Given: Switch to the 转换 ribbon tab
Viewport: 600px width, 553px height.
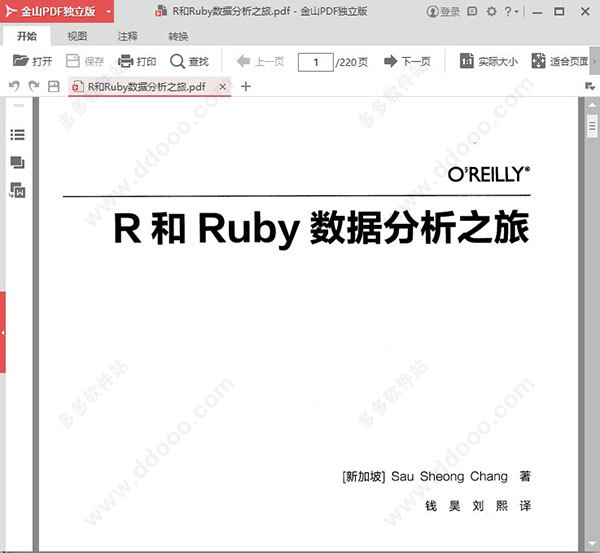Looking at the screenshot, I should [178, 36].
